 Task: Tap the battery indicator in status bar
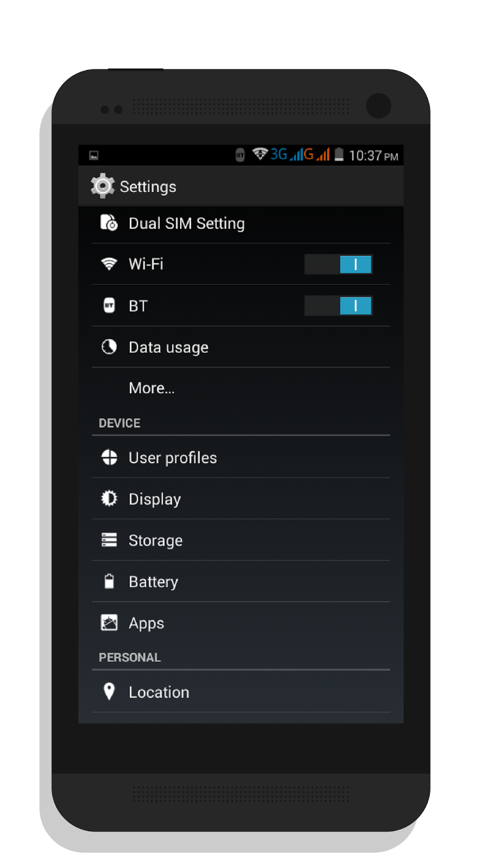point(339,155)
